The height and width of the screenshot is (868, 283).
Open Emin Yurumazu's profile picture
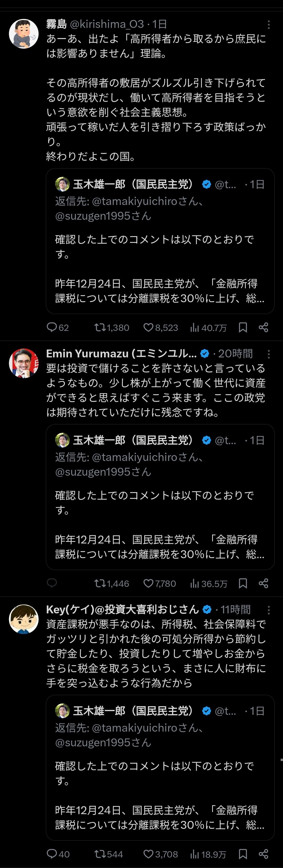point(24,363)
